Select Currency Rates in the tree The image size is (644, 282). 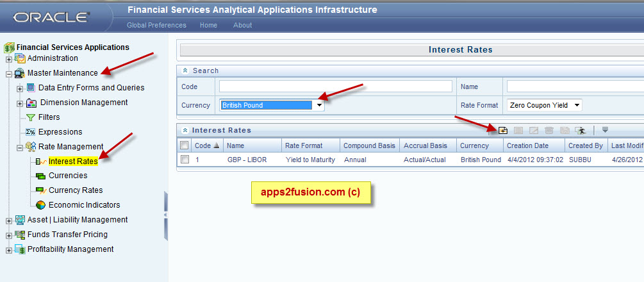[x=76, y=190]
